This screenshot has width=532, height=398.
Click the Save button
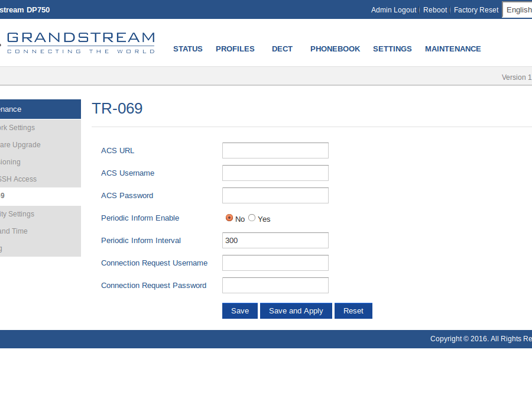(x=239, y=311)
